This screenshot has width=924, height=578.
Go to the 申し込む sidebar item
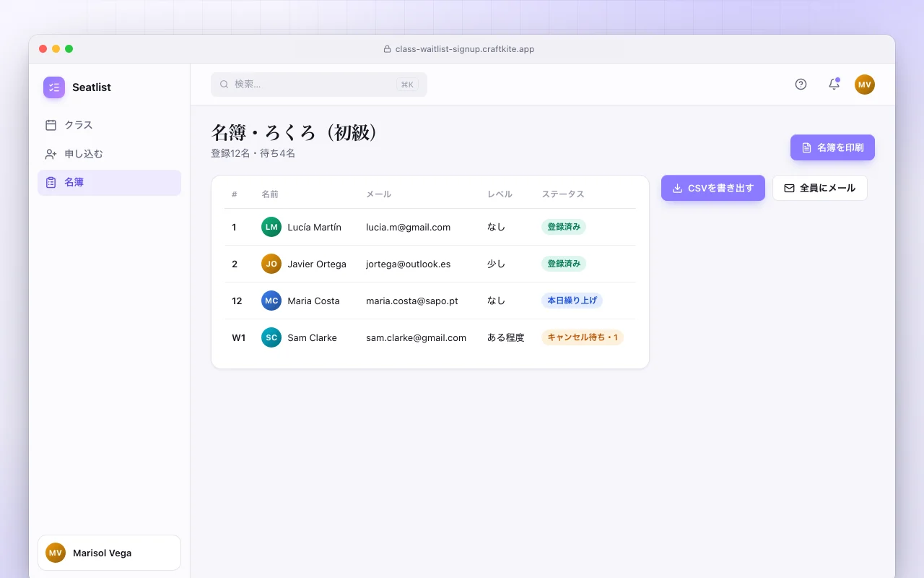click(109, 154)
